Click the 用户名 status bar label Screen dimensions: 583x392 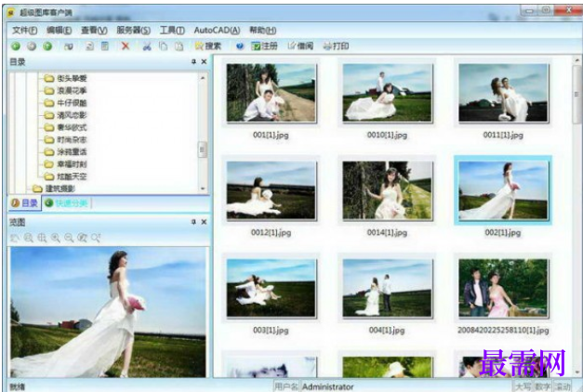(286, 386)
